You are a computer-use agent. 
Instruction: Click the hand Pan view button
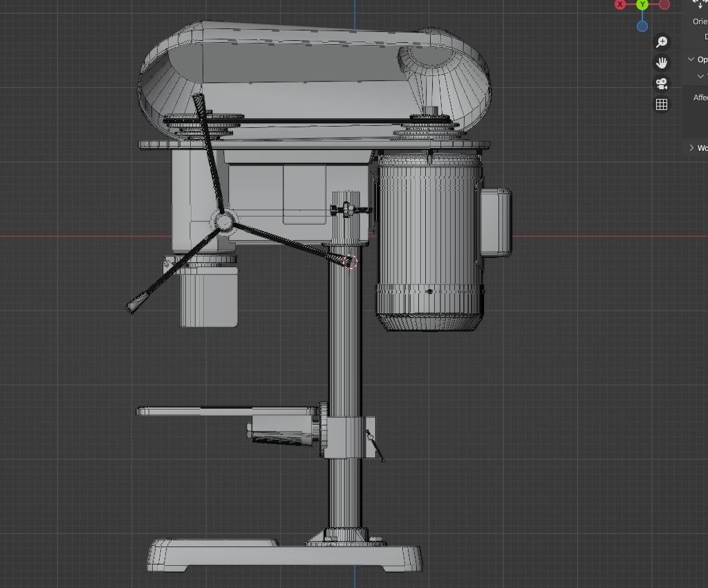(662, 63)
